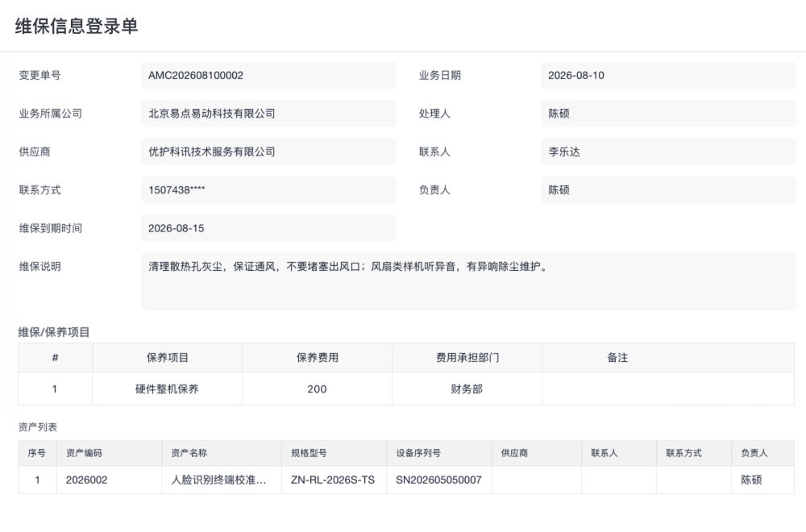Click the 处理人 label
The height and width of the screenshot is (532, 806).
(434, 114)
